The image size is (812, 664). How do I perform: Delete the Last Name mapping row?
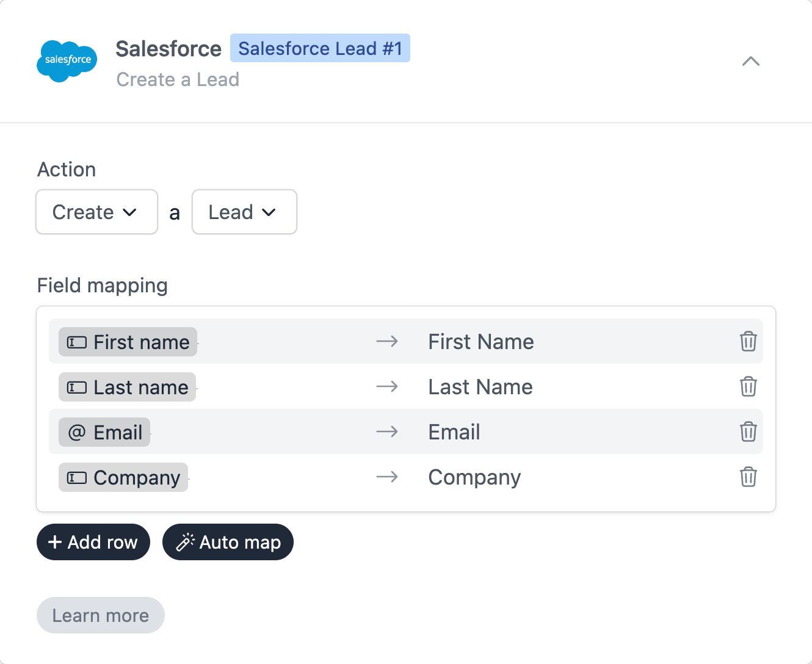point(749,386)
